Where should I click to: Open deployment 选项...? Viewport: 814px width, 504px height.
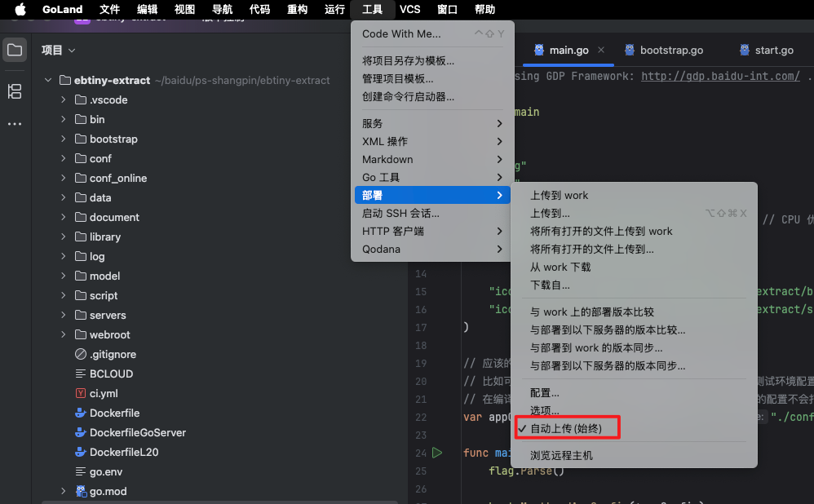click(635, 410)
